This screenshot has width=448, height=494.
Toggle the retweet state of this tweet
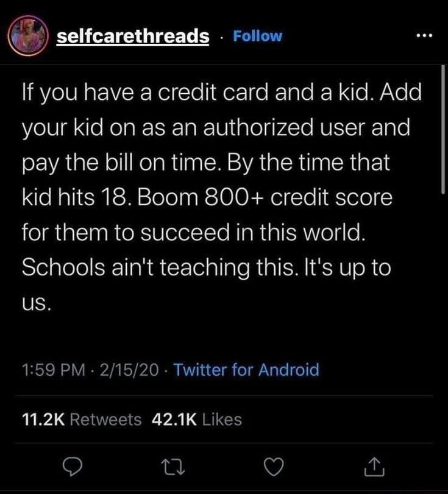tap(174, 467)
